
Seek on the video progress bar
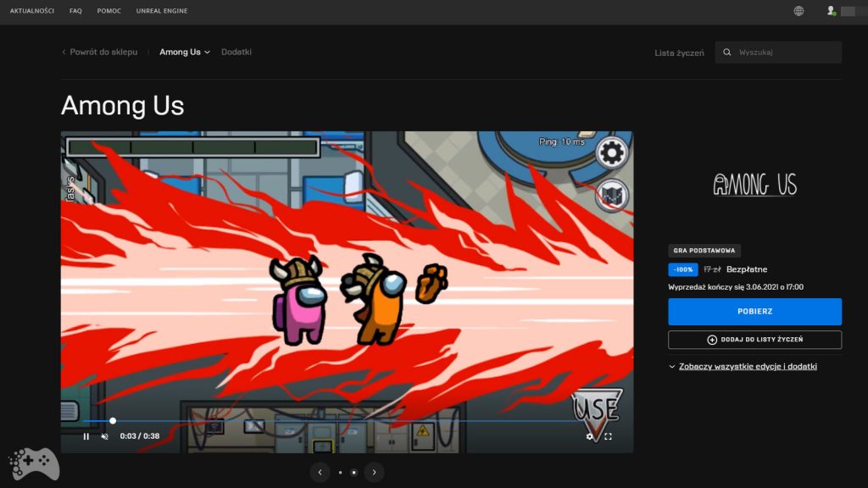click(347, 421)
